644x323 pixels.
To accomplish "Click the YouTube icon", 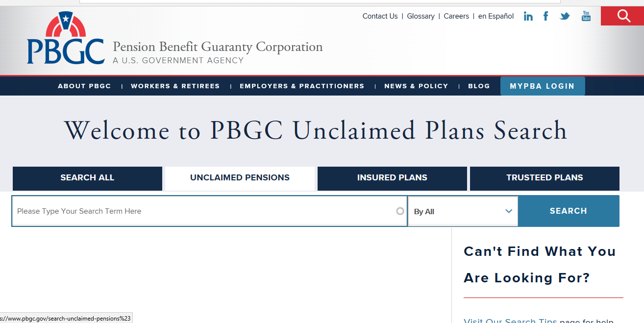I will click(586, 16).
